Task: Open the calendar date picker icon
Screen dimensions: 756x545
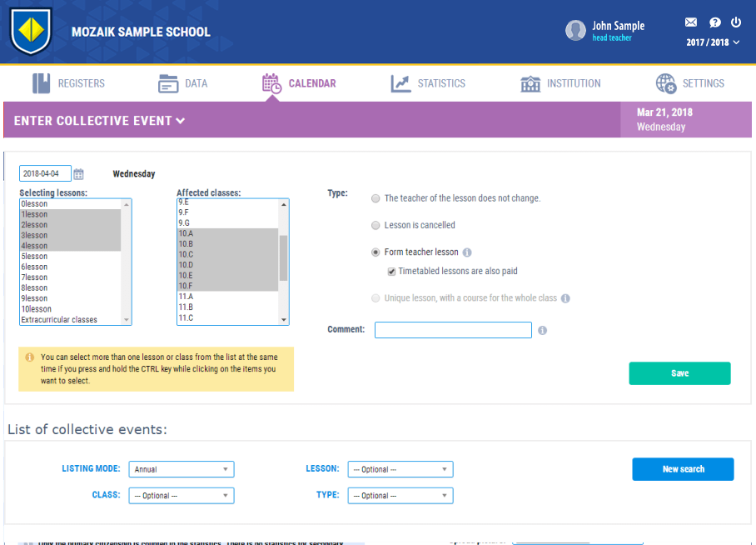Action: 78,174
